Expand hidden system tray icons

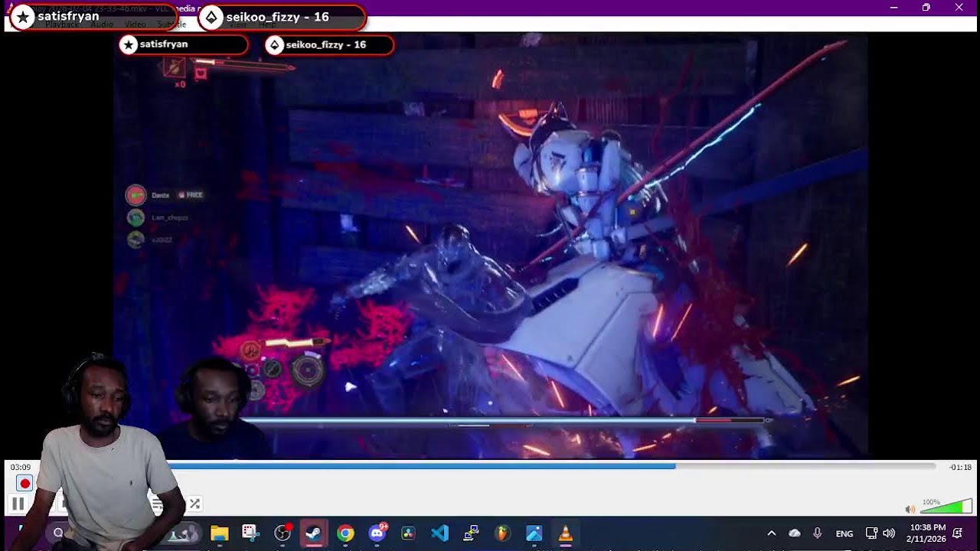772,533
